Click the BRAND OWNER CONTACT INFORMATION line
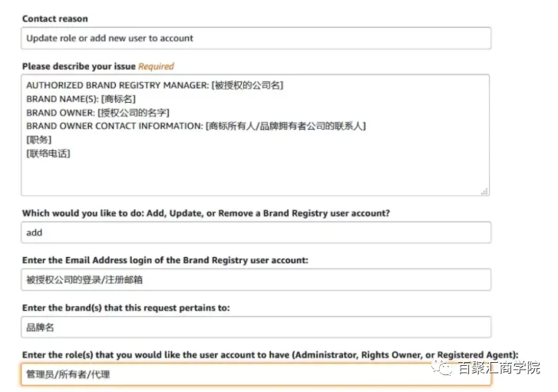558x392 pixels. click(x=196, y=126)
